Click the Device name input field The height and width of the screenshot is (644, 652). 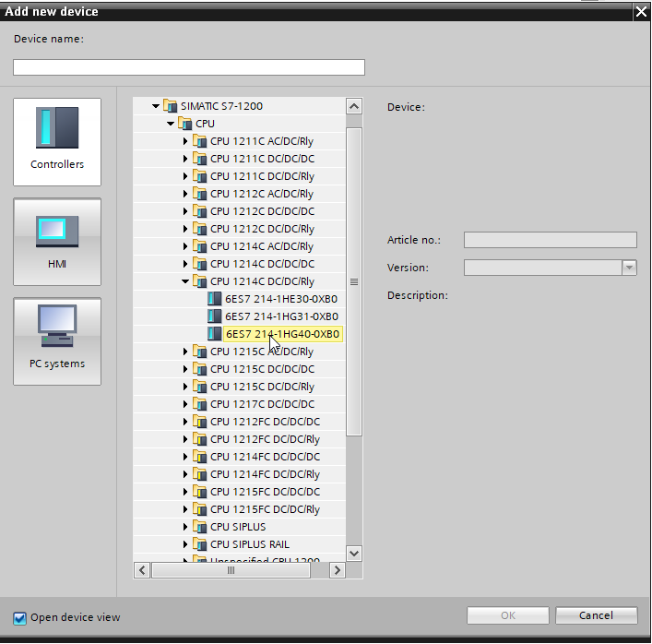[x=189, y=67]
